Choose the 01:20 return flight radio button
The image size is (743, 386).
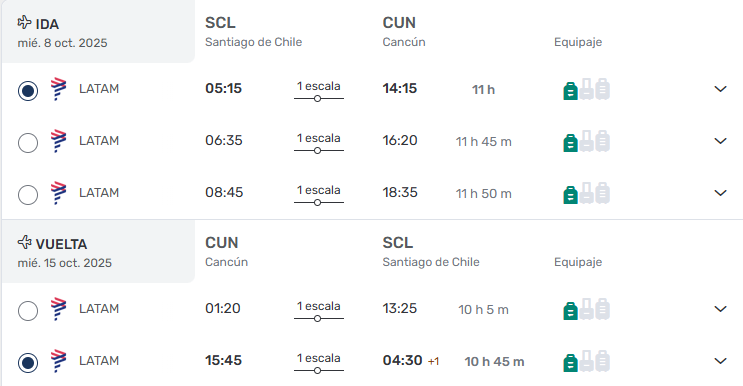pos(28,311)
